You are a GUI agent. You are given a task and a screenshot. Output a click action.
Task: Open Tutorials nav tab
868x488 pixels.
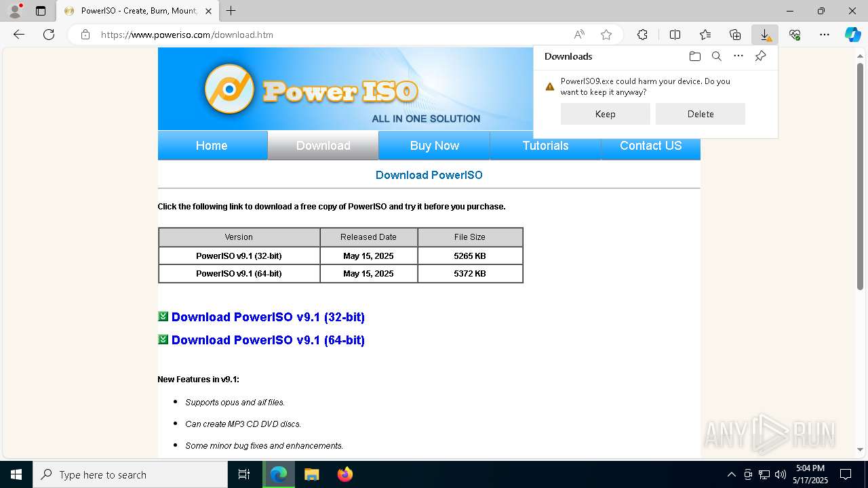(546, 146)
